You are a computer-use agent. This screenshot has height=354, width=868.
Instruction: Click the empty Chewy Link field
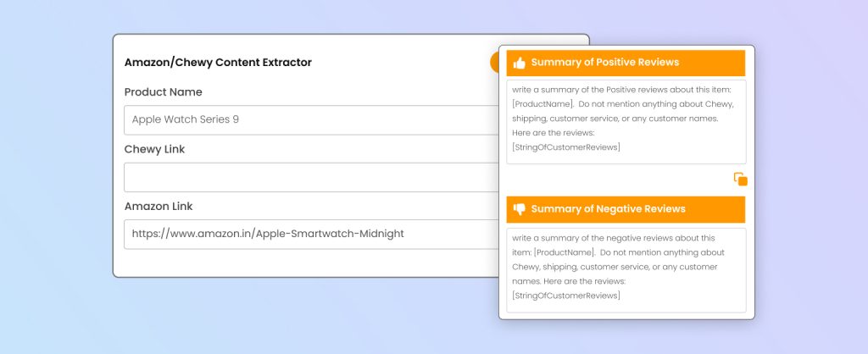pos(311,177)
